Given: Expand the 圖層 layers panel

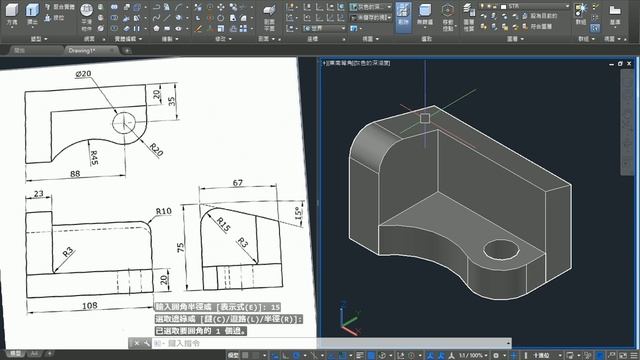Looking at the screenshot, I should click(x=515, y=39).
